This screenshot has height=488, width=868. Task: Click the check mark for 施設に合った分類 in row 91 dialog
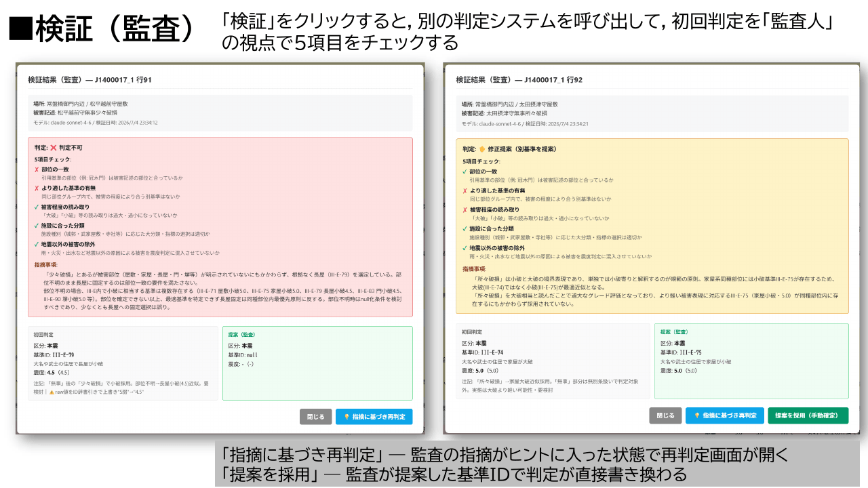[37, 225]
